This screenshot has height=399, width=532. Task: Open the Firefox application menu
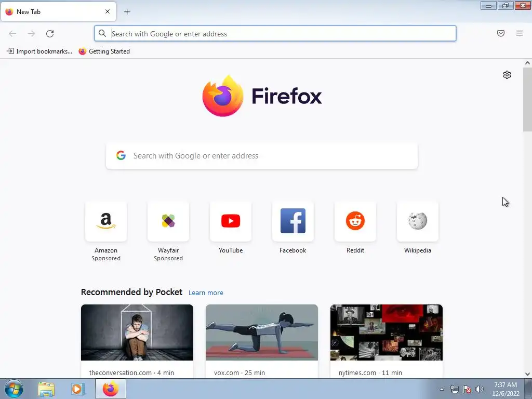pyautogui.click(x=520, y=33)
